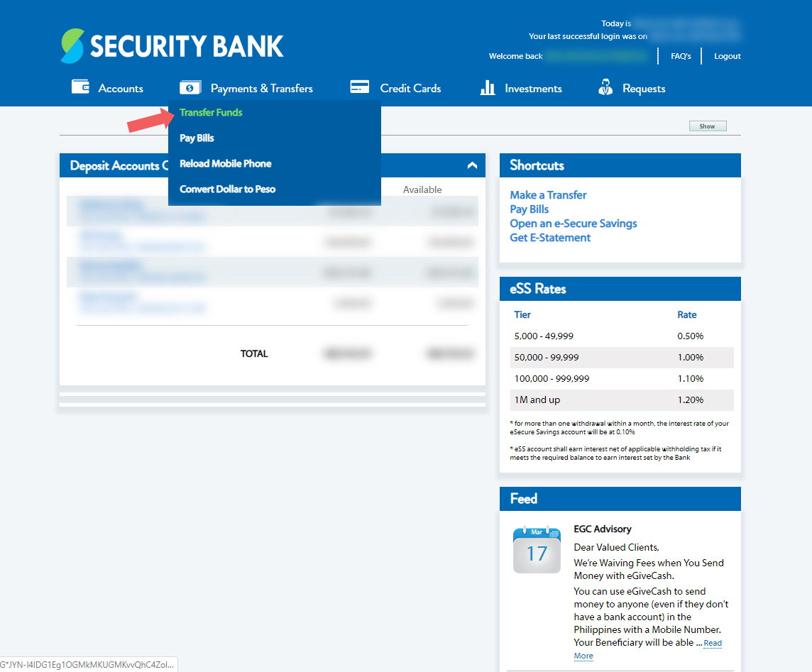Viewport: 812px width, 672px height.
Task: Open the Credit Cards menu
Action: click(x=410, y=89)
